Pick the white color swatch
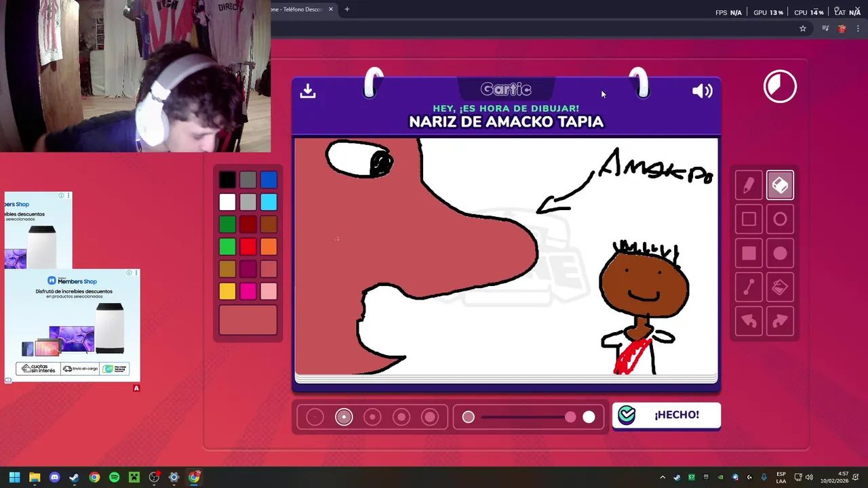Viewport: 868px width, 488px height. (x=227, y=202)
